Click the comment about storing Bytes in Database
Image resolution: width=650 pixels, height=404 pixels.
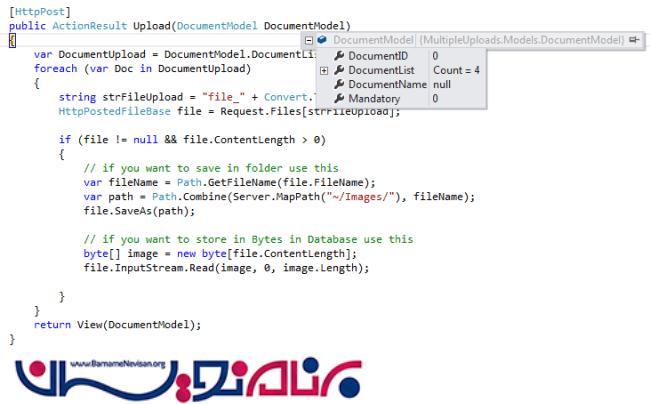tap(248, 239)
